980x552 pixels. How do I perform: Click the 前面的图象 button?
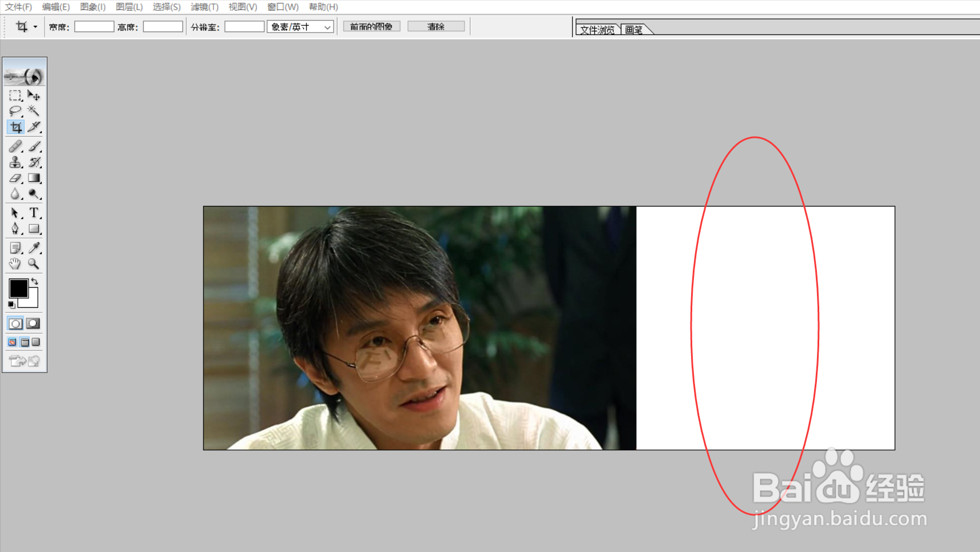click(371, 27)
